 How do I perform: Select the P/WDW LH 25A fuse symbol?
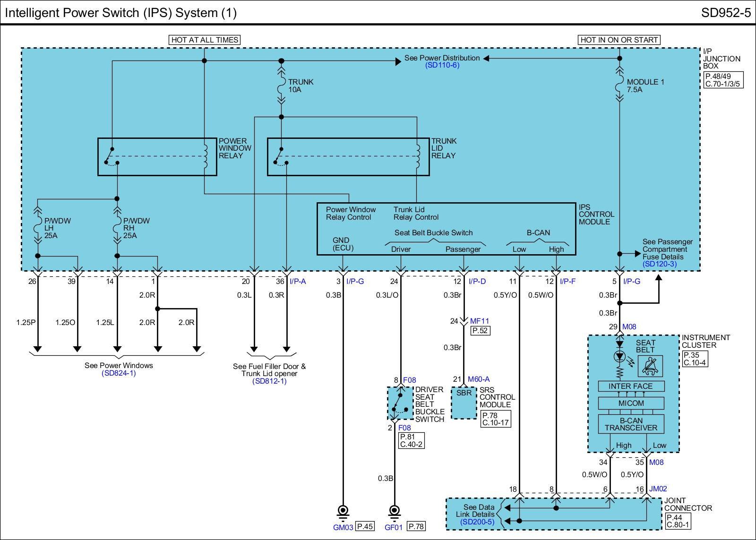[x=38, y=228]
